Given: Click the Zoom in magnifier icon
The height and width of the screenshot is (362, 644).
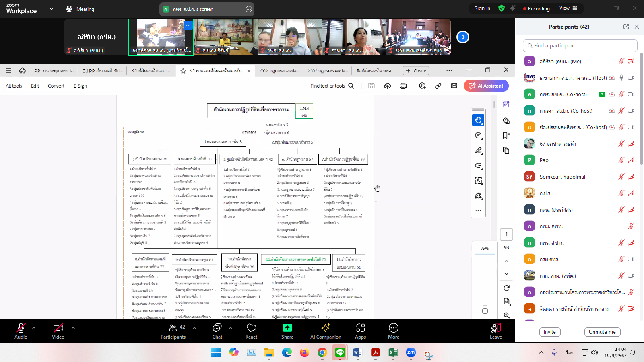Looking at the screenshot, I should tap(506, 315).
